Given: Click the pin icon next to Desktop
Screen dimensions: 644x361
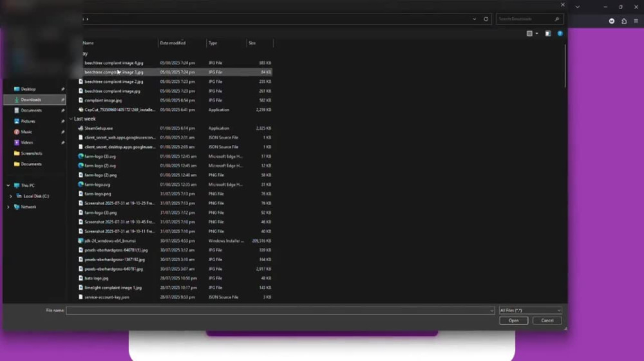Looking at the screenshot, I should [x=63, y=89].
